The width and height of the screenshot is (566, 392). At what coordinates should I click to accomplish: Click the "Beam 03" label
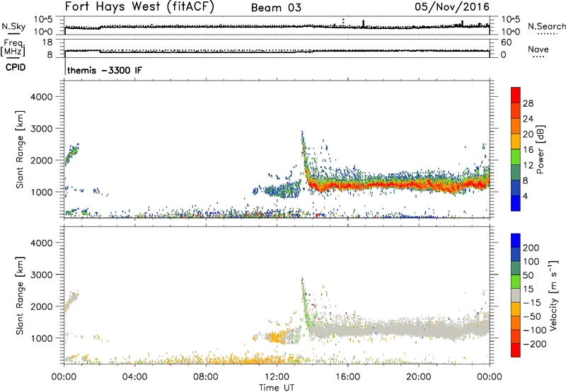pyautogui.click(x=276, y=8)
